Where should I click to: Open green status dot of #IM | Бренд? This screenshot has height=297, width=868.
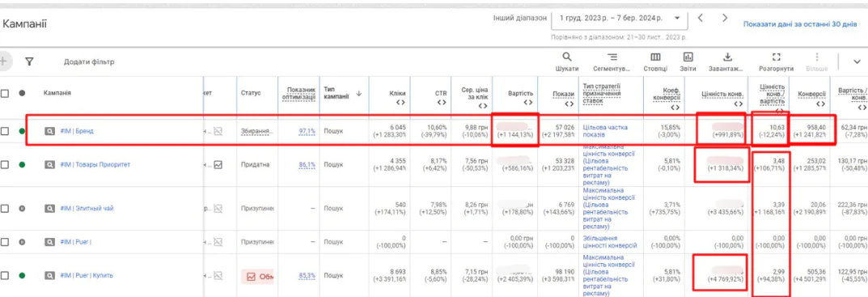tap(22, 131)
